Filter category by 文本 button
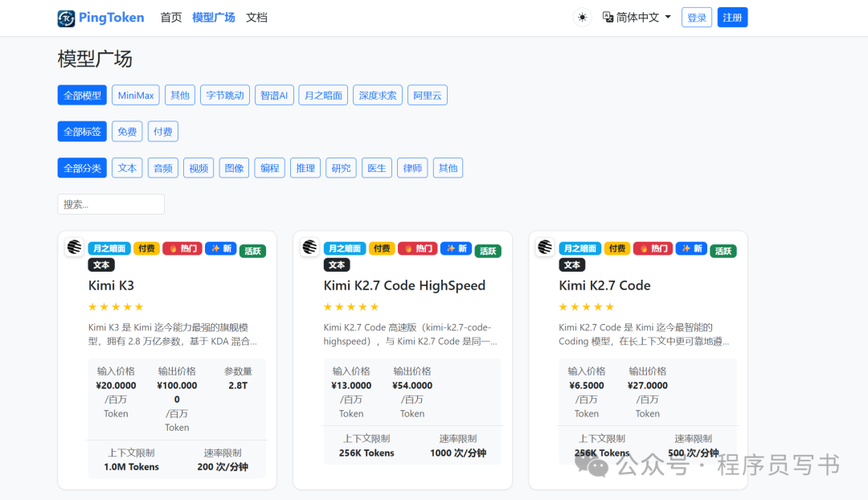868x500 pixels. pyautogui.click(x=127, y=168)
